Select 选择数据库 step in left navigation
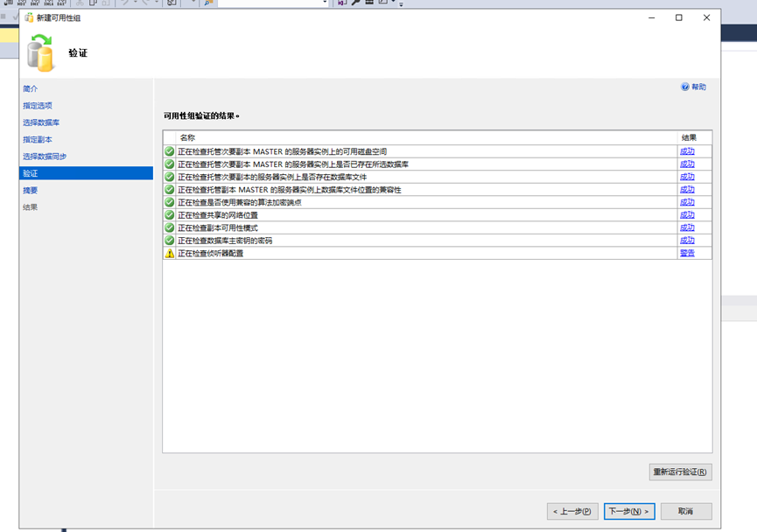 [41, 122]
